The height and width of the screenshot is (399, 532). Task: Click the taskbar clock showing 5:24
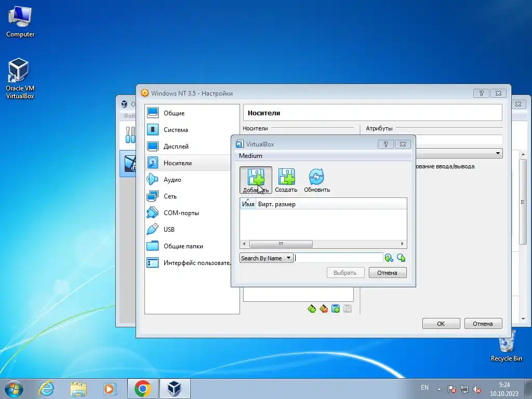[504, 389]
